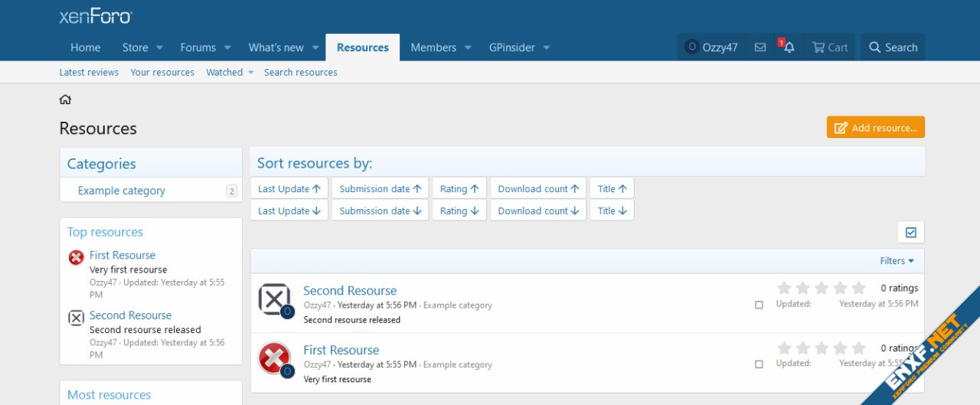The image size is (980, 405).
Task: Click the home breadcrumb icon
Action: tap(65, 100)
